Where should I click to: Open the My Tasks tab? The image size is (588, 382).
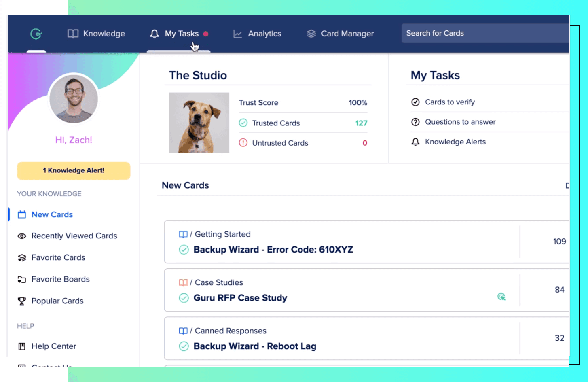179,34
